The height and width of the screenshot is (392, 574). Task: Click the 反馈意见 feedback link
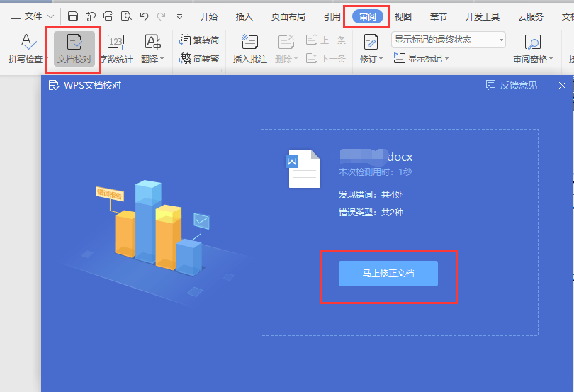[511, 85]
